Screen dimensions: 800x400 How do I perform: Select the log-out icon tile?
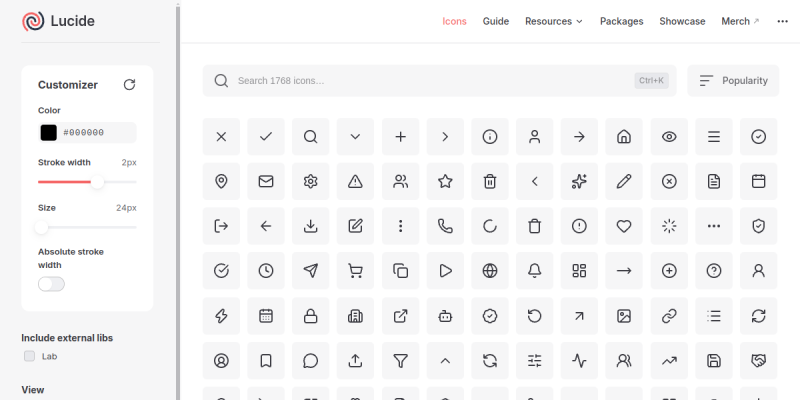[x=221, y=226]
